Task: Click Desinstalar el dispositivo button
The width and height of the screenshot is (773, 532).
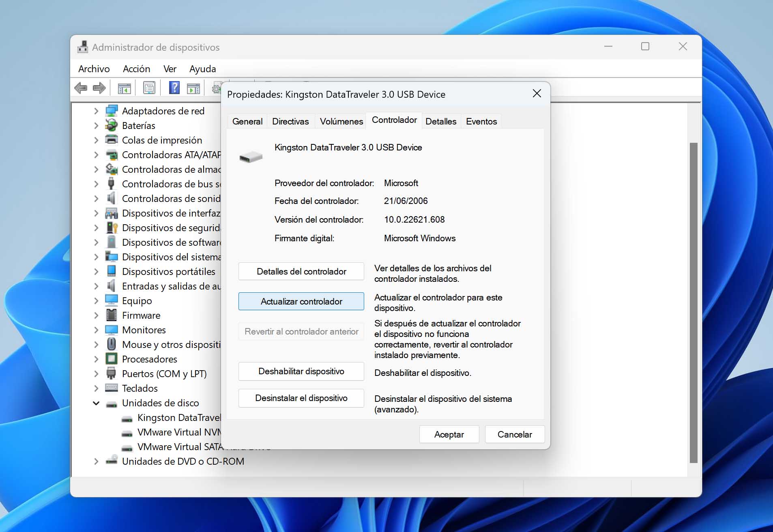Action: 301,398
